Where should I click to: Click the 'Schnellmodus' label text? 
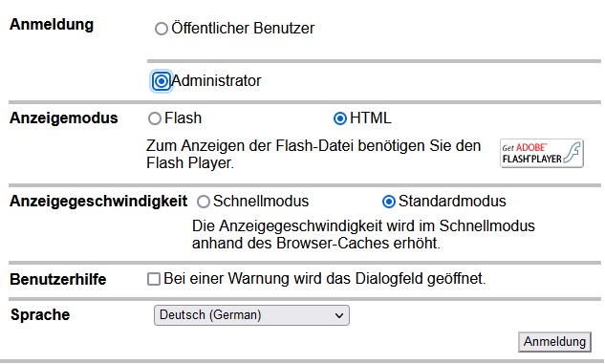[x=261, y=201]
